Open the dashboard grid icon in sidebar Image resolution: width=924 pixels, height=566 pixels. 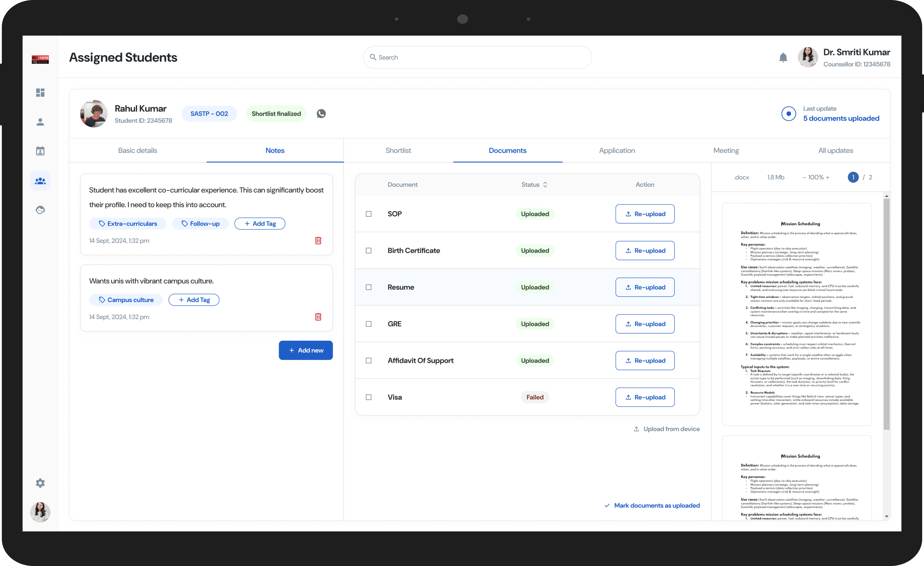point(40,92)
